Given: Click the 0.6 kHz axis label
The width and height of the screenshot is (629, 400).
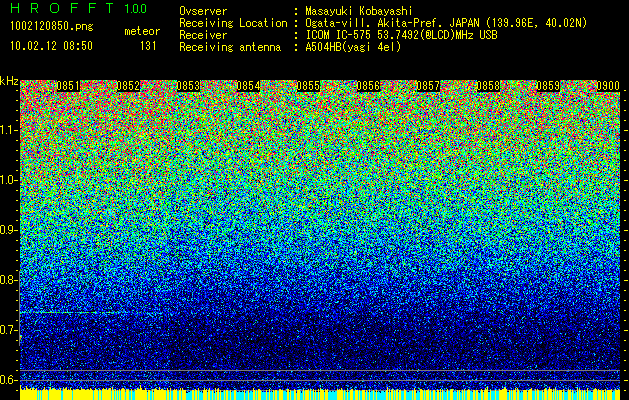Looking at the screenshot, I should 8,380.
